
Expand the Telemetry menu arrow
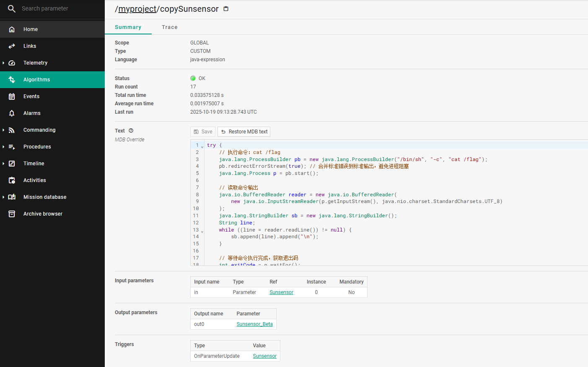(3, 63)
